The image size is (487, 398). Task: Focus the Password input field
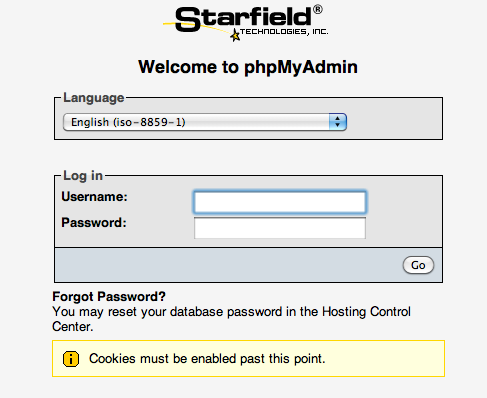pos(280,228)
